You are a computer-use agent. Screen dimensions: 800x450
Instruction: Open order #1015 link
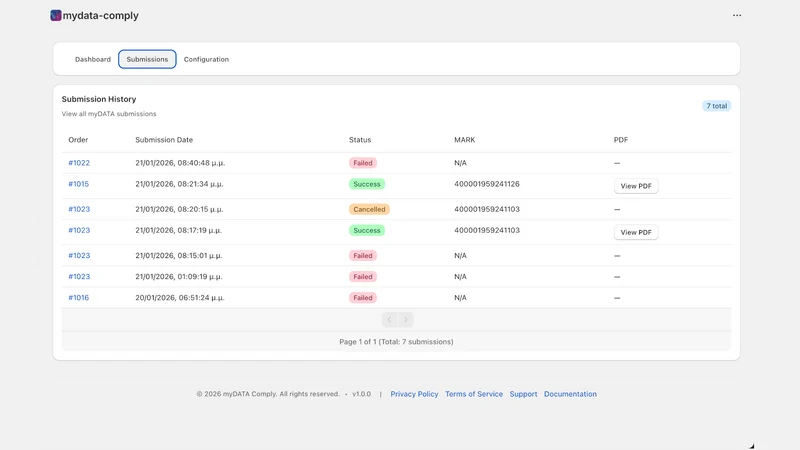pos(79,184)
